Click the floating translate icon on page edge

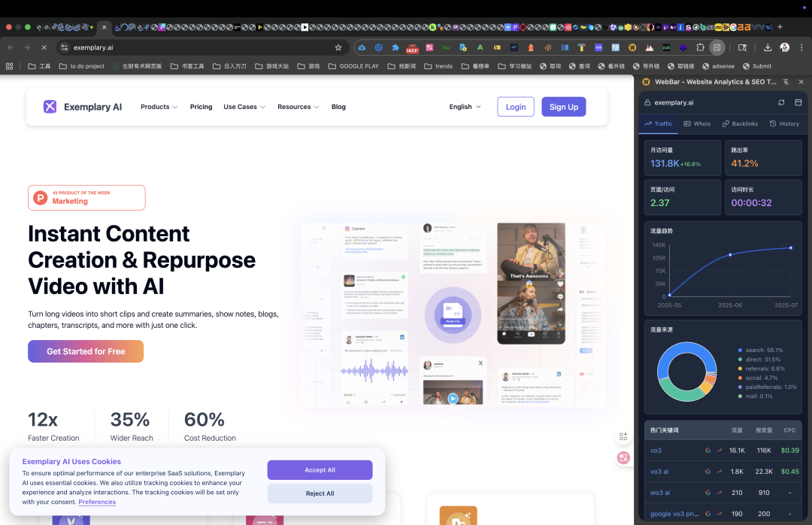623,457
